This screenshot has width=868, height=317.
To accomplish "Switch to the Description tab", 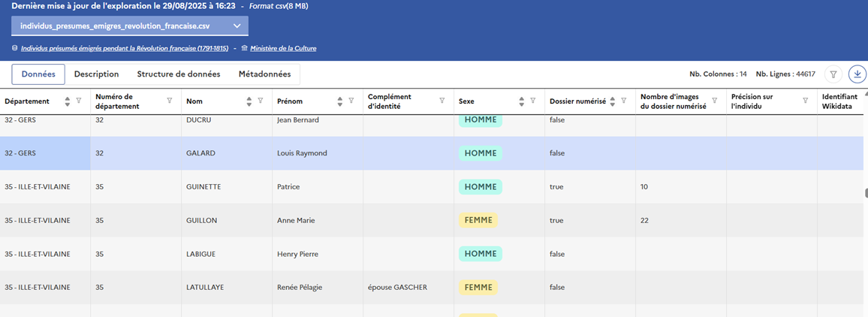I will pos(96,74).
